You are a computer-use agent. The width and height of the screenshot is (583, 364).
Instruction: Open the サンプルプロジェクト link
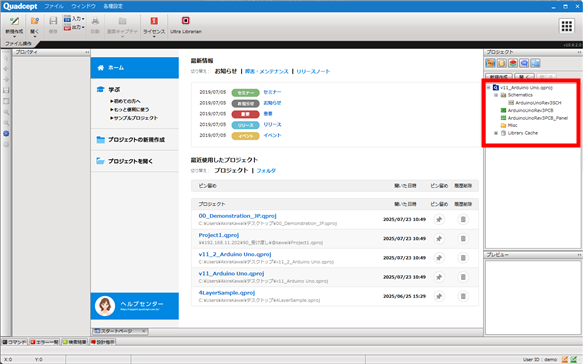(x=136, y=118)
